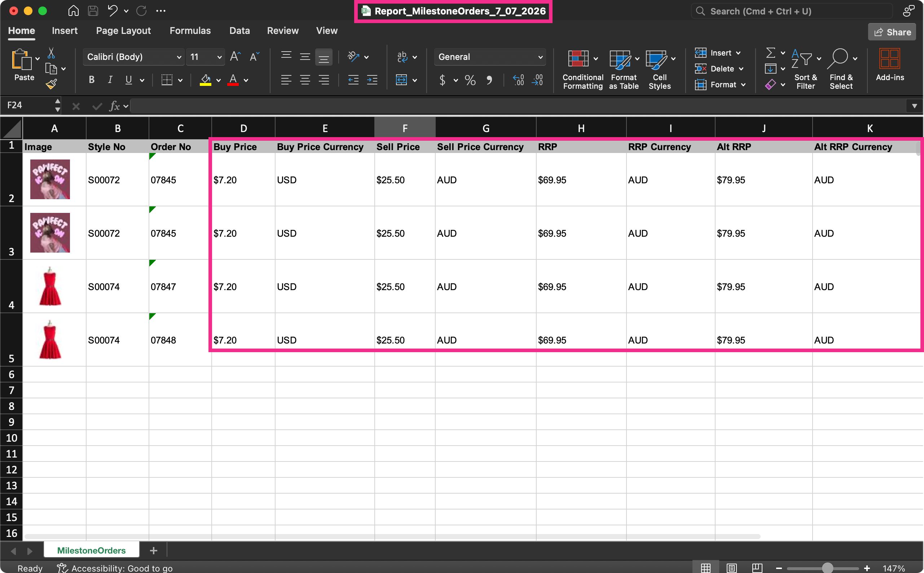Click the Fill down icon
The image size is (924, 573).
770,69
